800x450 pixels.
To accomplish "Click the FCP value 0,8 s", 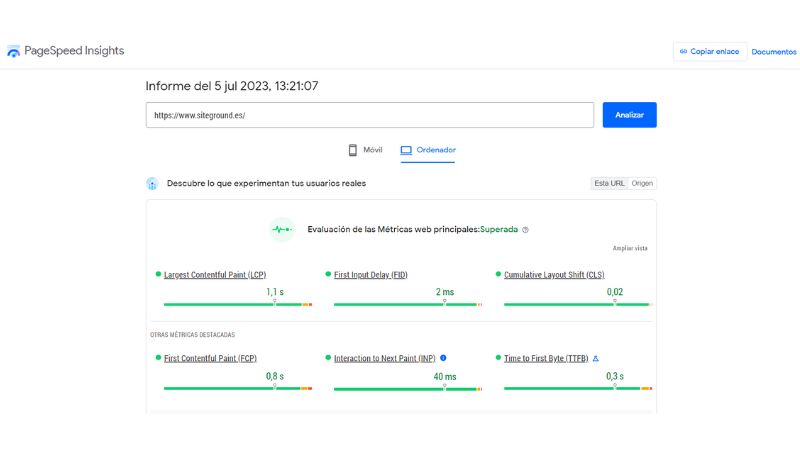I will (274, 377).
